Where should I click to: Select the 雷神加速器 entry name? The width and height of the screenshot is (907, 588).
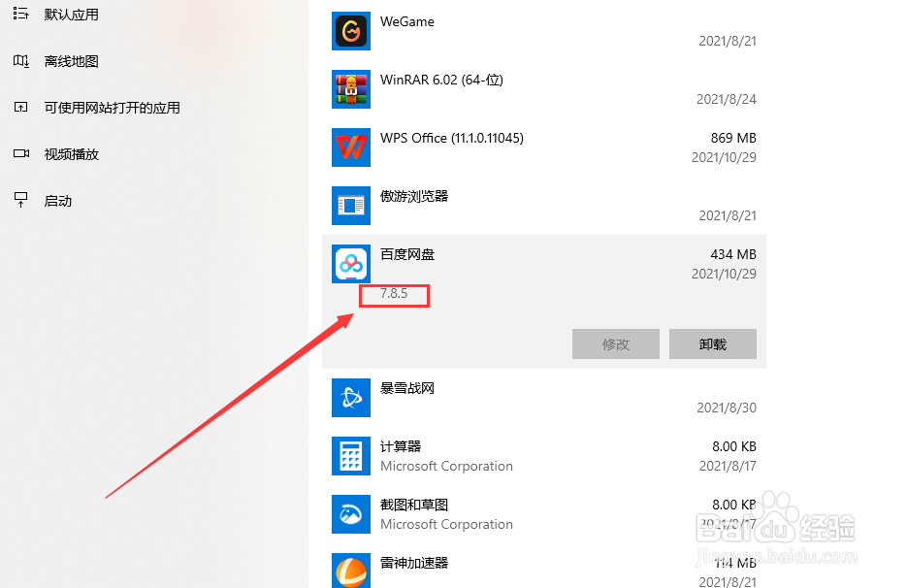click(x=414, y=563)
